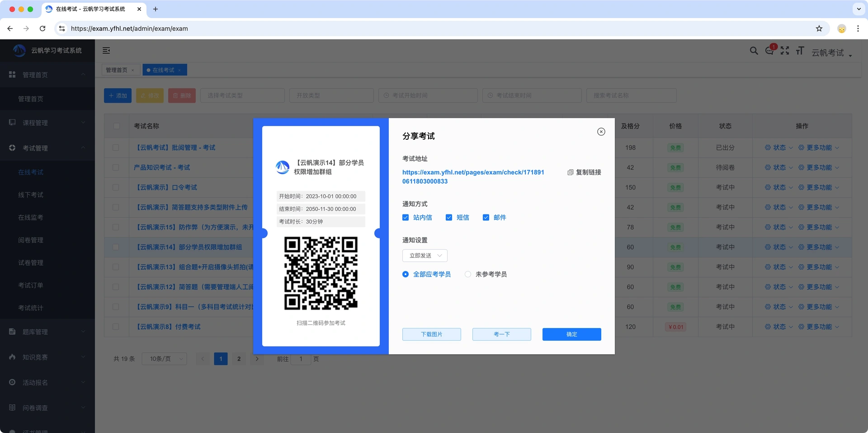
Task: Click the 添加 button in toolbar
Action: click(x=118, y=95)
